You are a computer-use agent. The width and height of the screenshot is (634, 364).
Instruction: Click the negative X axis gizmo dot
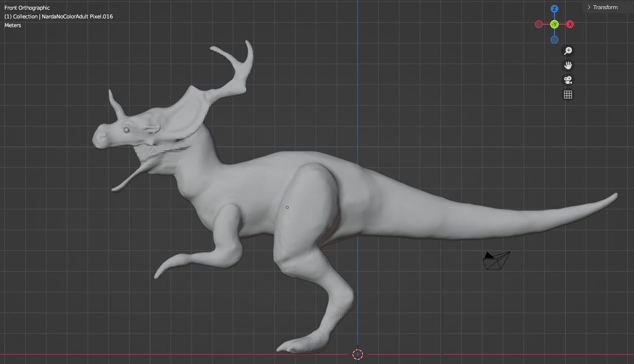tap(539, 24)
